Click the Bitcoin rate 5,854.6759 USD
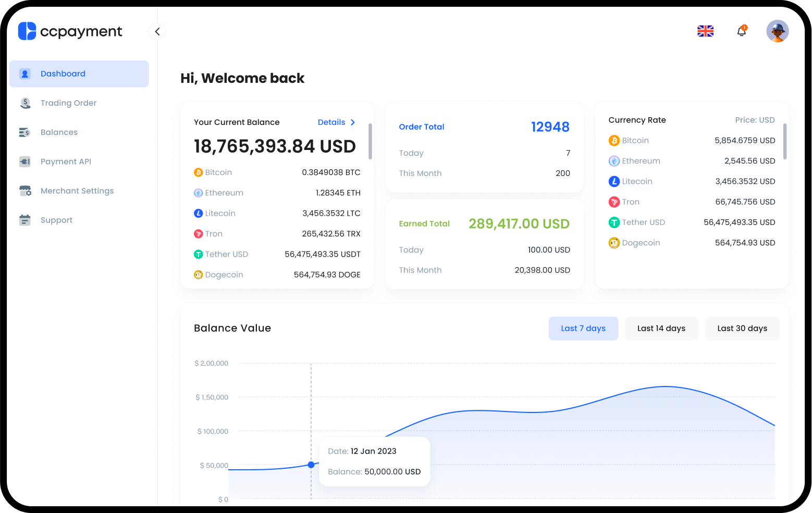Image resolution: width=812 pixels, height=513 pixels. [745, 141]
